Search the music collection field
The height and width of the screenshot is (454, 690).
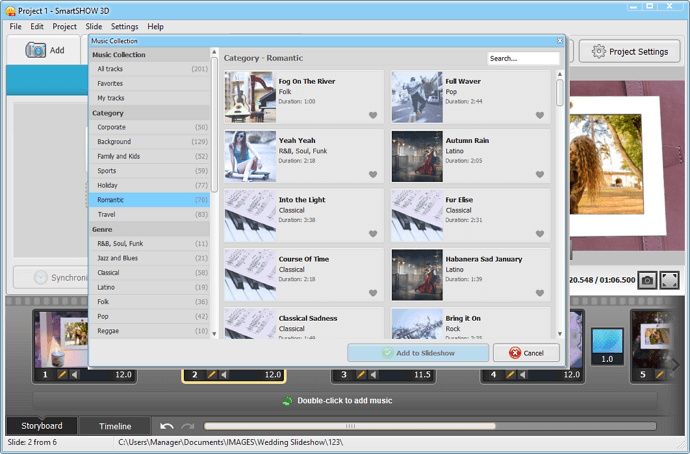(x=523, y=58)
